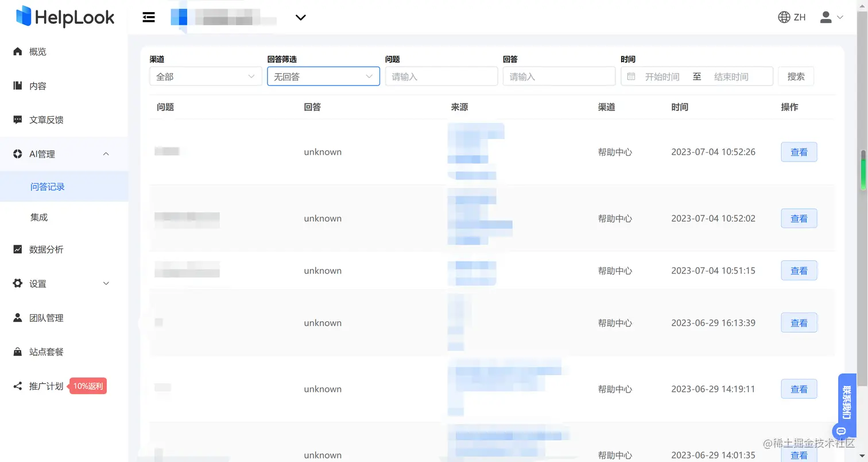Click the home icon beside 概览
Viewport: 868px width, 462px height.
pos(18,52)
